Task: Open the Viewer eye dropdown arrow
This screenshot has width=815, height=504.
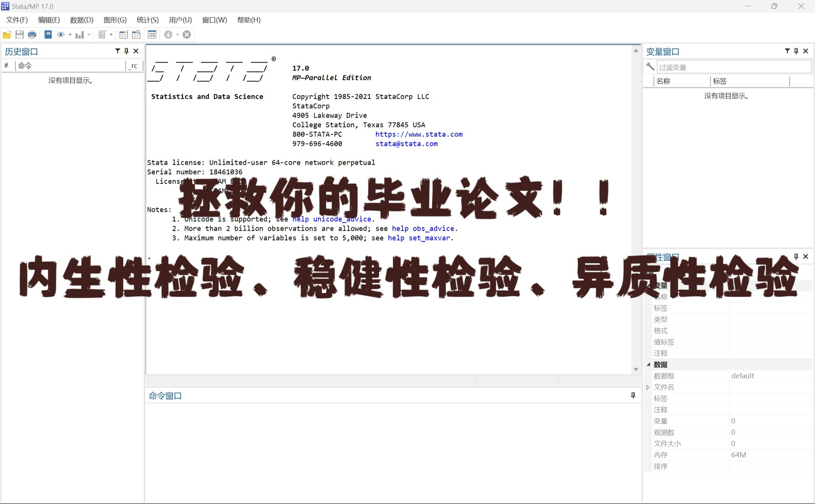Action: [x=70, y=35]
